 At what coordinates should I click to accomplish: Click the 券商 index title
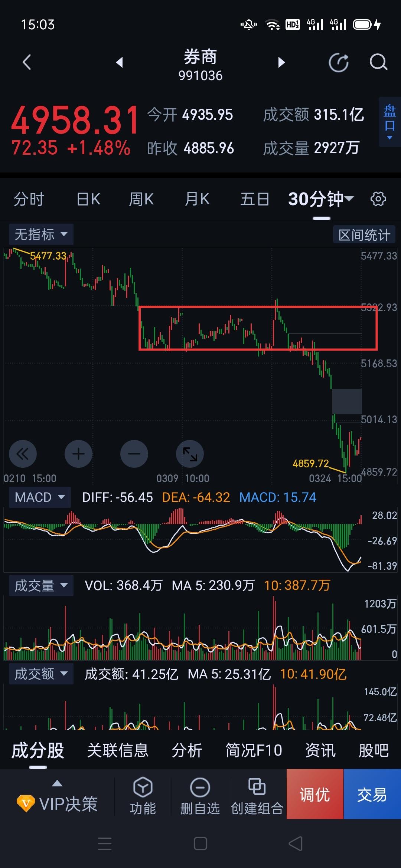click(x=200, y=57)
